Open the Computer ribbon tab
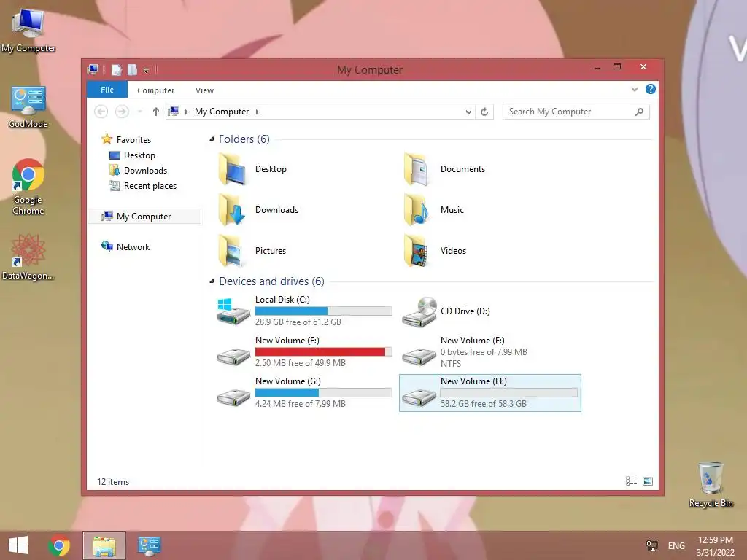The height and width of the screenshot is (560, 747). (x=156, y=90)
